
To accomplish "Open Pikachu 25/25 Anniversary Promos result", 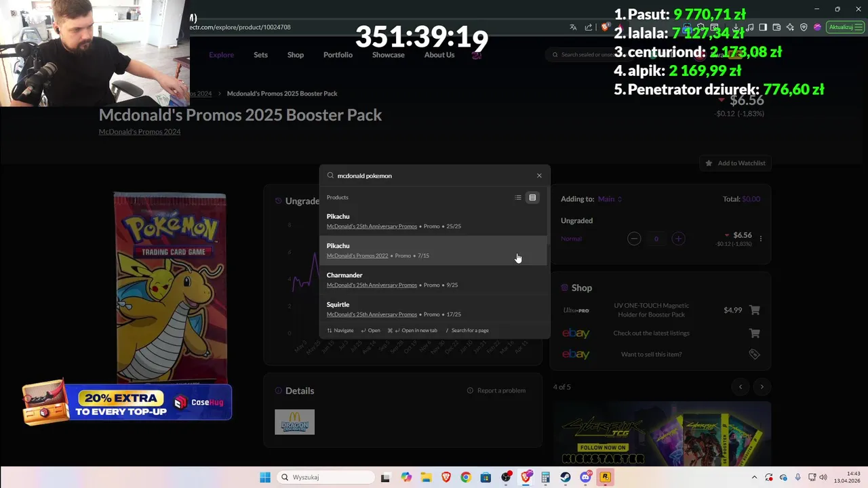I will pos(433,221).
